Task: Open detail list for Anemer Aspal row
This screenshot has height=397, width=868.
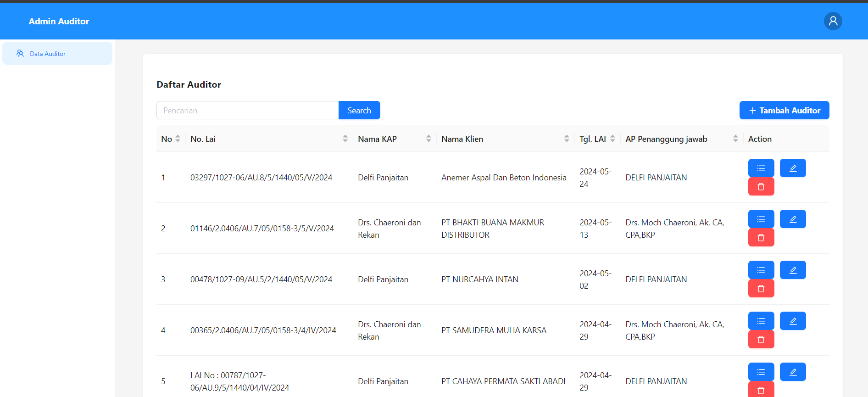Action: (761, 168)
